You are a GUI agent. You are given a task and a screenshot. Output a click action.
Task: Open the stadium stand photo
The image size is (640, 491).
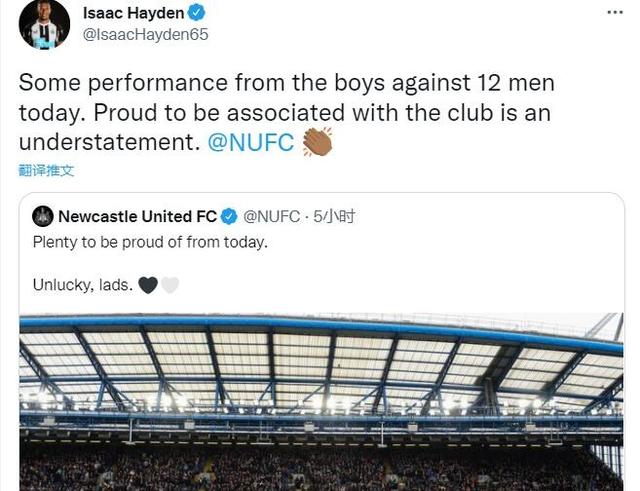[320, 400]
